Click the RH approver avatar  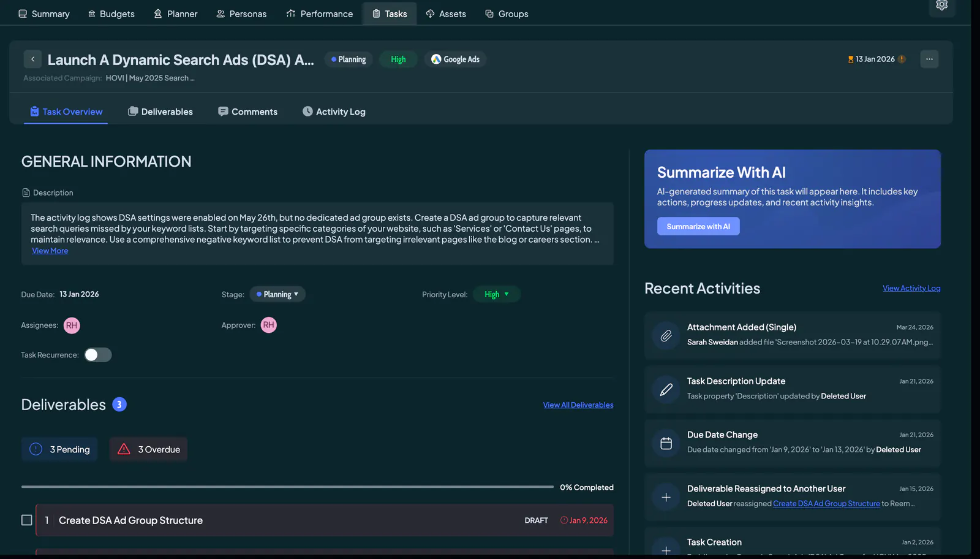pos(269,325)
